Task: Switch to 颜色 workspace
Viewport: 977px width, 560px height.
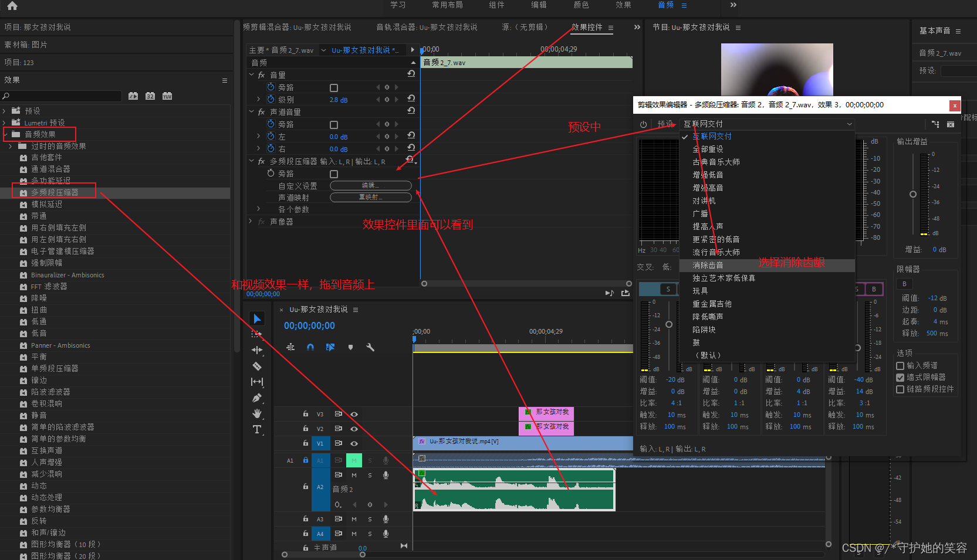Action: point(581,5)
